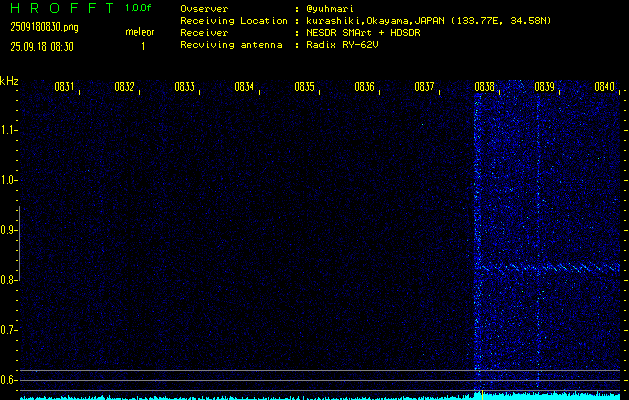Click the Receiving Location label
Viewport: 629px width, 400px height.
click(x=234, y=21)
